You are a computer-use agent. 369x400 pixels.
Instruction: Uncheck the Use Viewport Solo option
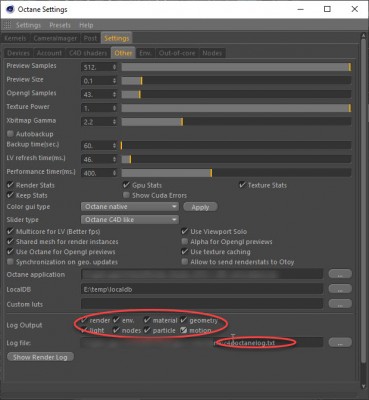(185, 231)
